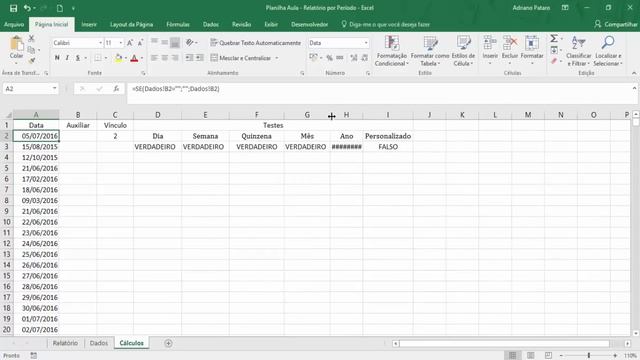The image size is (640, 360).
Task: Toggle underline formatting (S)
Action: tap(78, 58)
